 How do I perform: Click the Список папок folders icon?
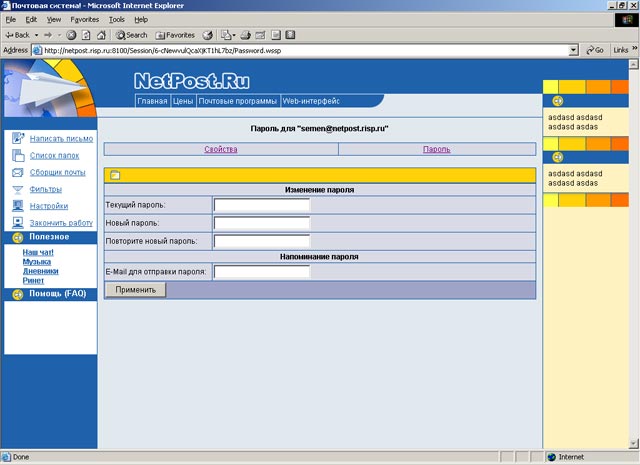coord(18,155)
